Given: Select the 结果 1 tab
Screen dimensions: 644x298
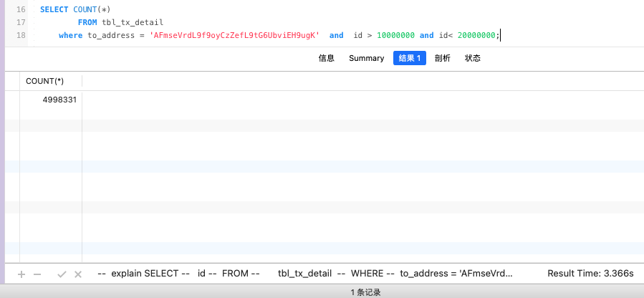Looking at the screenshot, I should (x=410, y=58).
